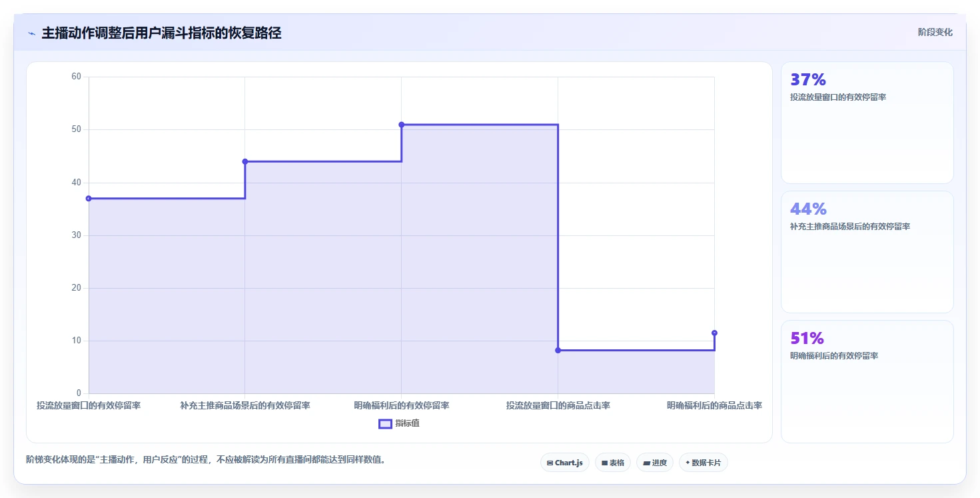Click y-axis tick label 60
This screenshot has width=980, height=498.
point(76,77)
